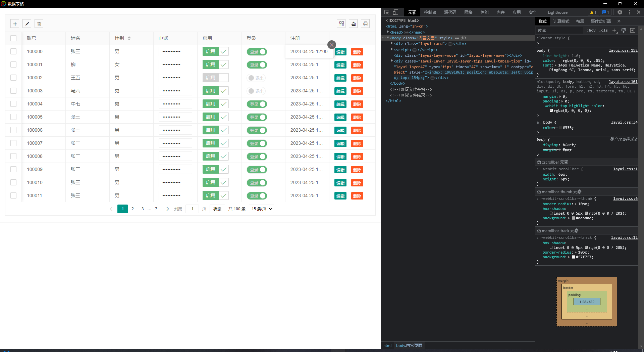Click body color rgba swatch

(560, 61)
